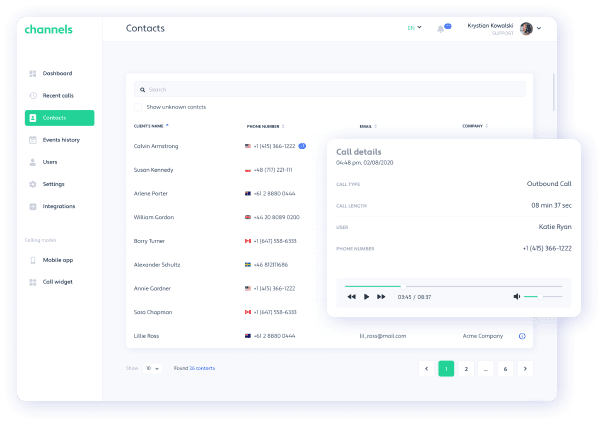This screenshot has height=424, width=604.
Task: Click blue badge next to Calvin Armstrong's number
Action: [x=302, y=146]
